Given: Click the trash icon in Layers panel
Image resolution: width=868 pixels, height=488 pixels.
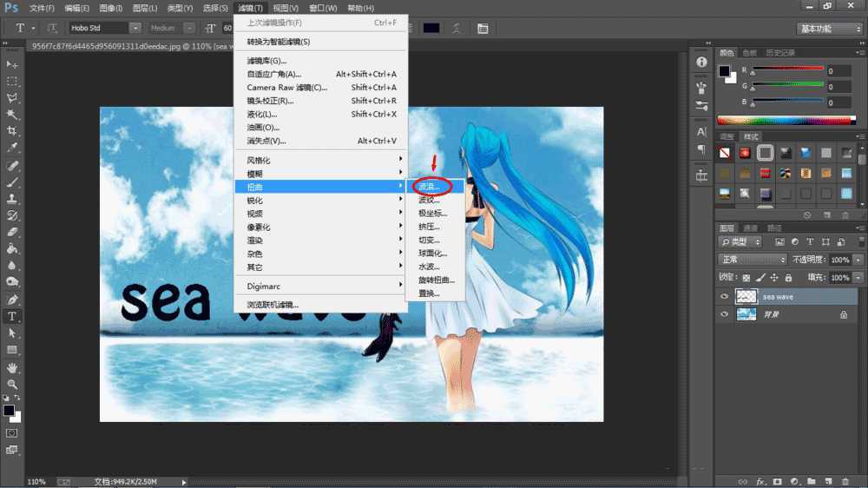Looking at the screenshot, I should [x=845, y=480].
